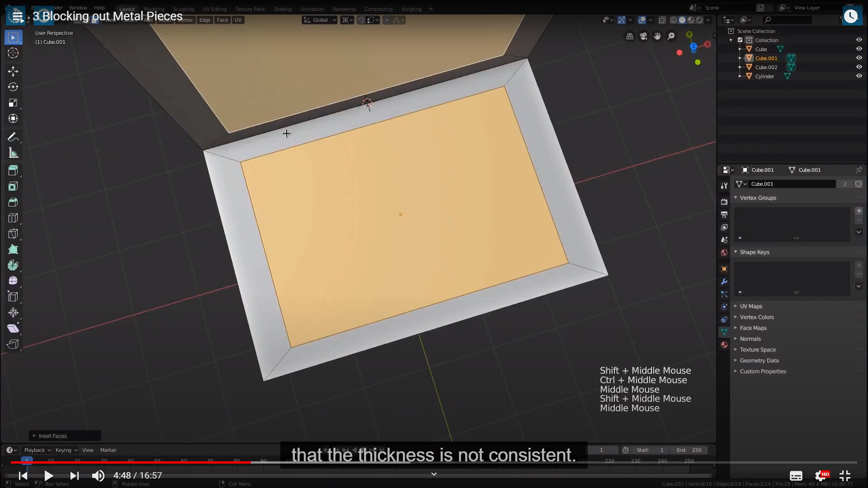The width and height of the screenshot is (868, 488).
Task: Click the zoom magnifier viewport gizmo
Action: pyautogui.click(x=671, y=36)
